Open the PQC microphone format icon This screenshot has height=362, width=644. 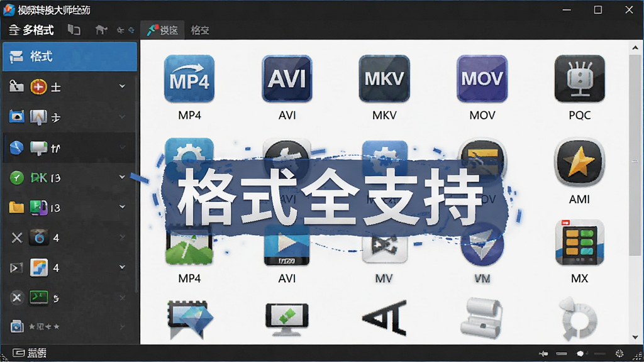pos(579,79)
